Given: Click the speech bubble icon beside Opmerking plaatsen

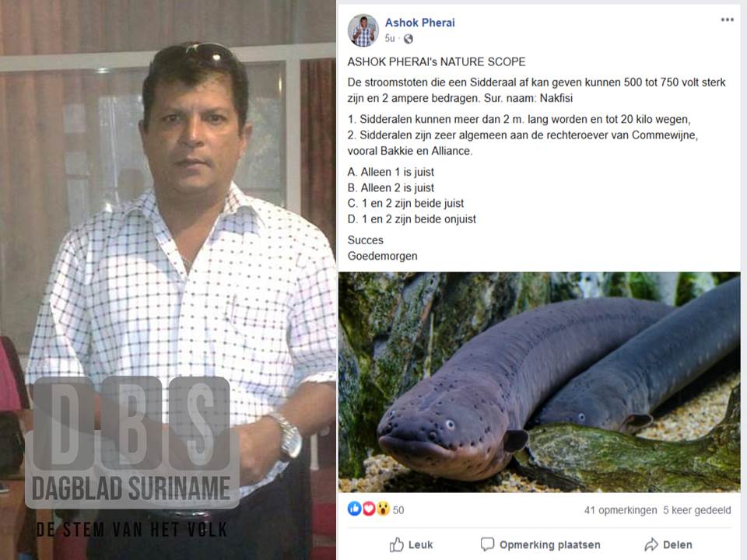Looking at the screenshot, I should click(487, 544).
